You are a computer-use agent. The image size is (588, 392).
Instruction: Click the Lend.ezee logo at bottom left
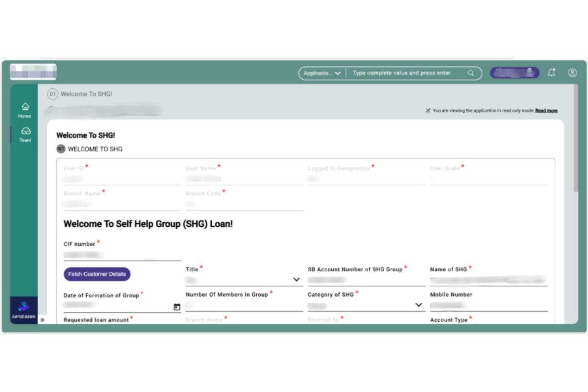pyautogui.click(x=24, y=309)
